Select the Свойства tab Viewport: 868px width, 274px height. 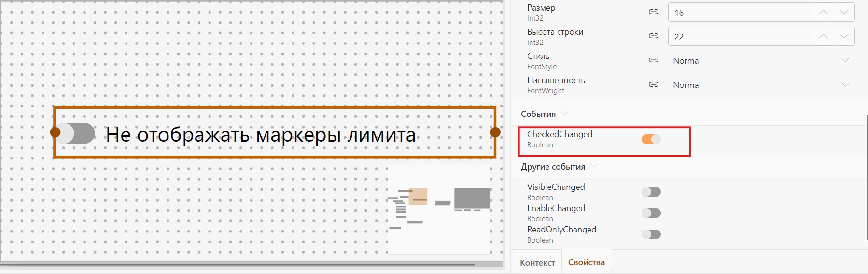[x=587, y=262]
